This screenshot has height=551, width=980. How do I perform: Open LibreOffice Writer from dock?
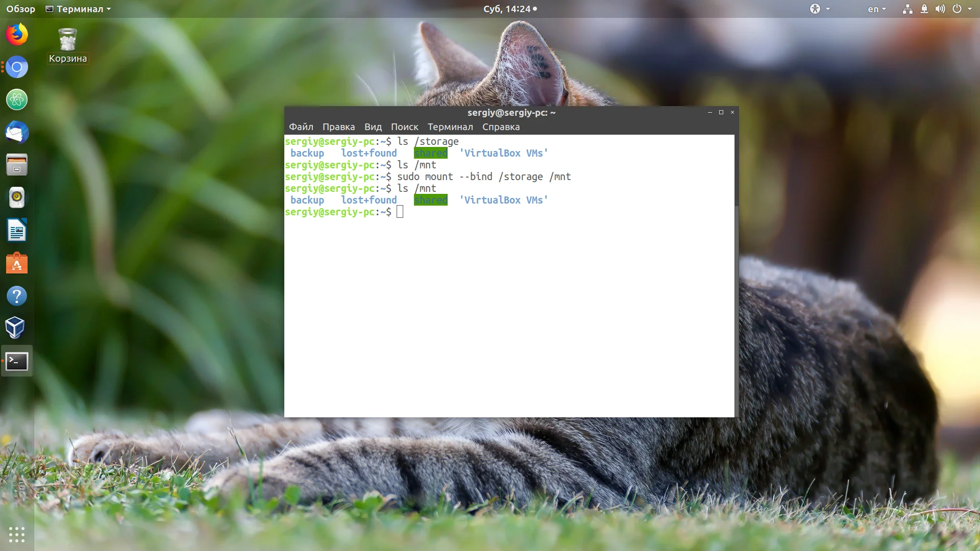click(x=17, y=230)
